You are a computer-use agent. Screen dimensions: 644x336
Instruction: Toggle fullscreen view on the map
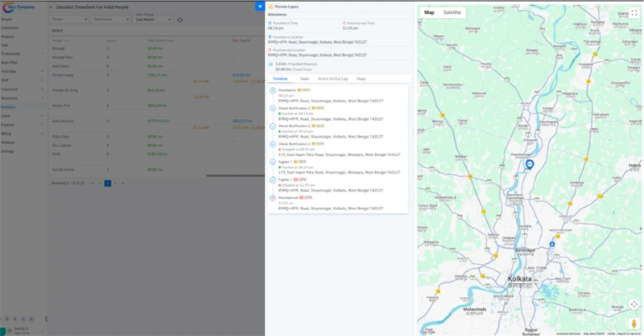pyautogui.click(x=634, y=13)
